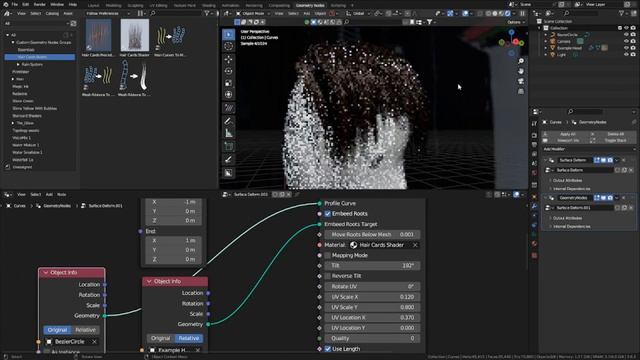640x360 pixels.
Task: Click the viewport pan hand icon
Action: point(521,71)
